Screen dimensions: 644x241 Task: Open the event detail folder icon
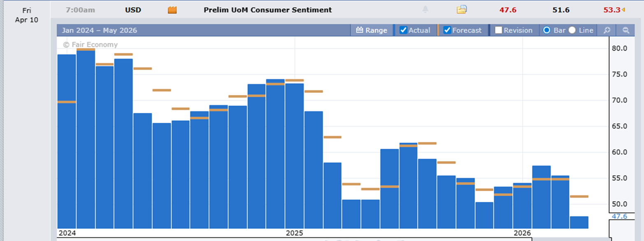pyautogui.click(x=462, y=9)
